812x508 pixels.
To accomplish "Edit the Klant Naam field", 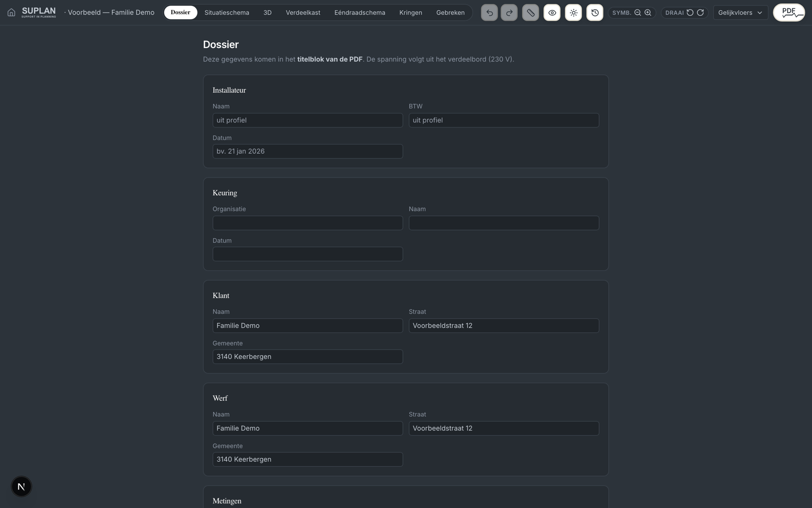I will point(308,326).
